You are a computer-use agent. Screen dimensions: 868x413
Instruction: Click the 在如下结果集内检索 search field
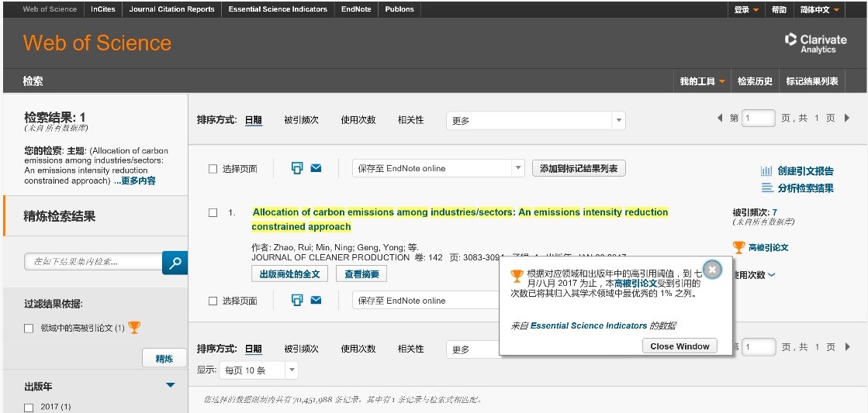pyautogui.click(x=93, y=262)
